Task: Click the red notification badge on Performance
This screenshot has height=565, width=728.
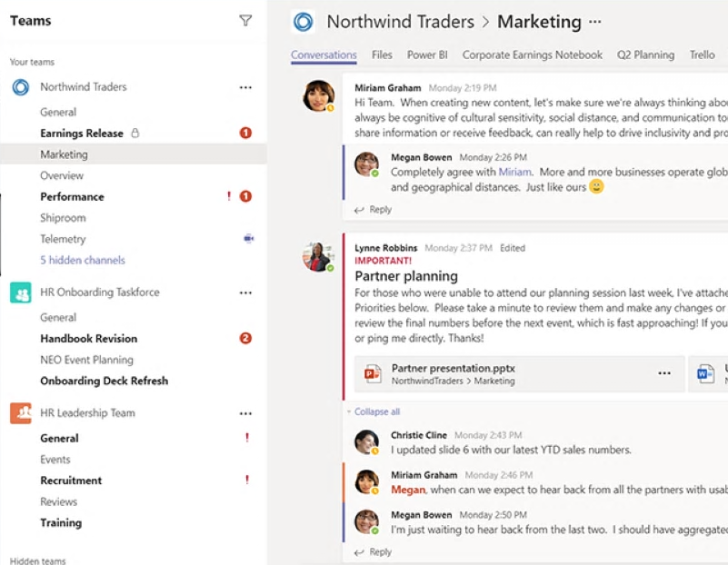Action: click(245, 197)
